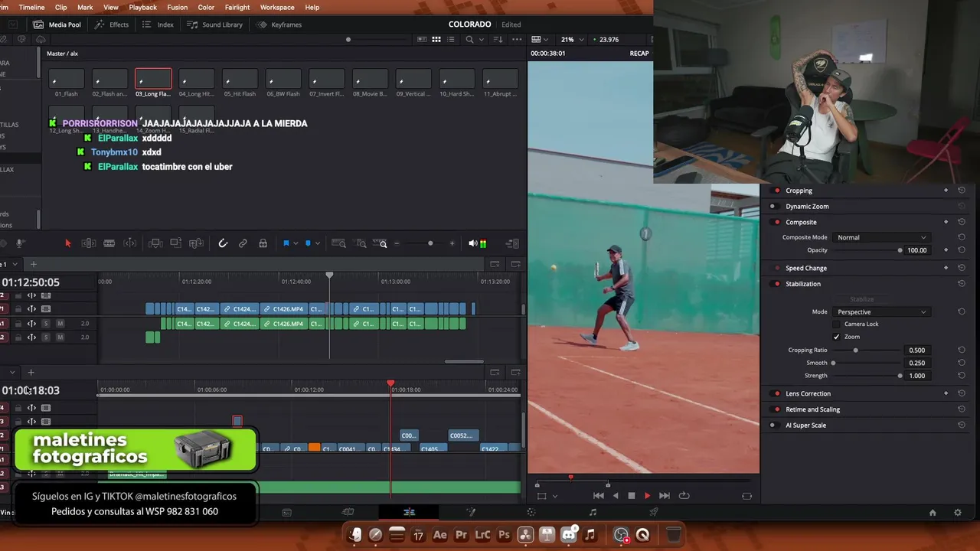Click the Full Extent Zoom icon
The width and height of the screenshot is (980, 551).
tap(338, 243)
